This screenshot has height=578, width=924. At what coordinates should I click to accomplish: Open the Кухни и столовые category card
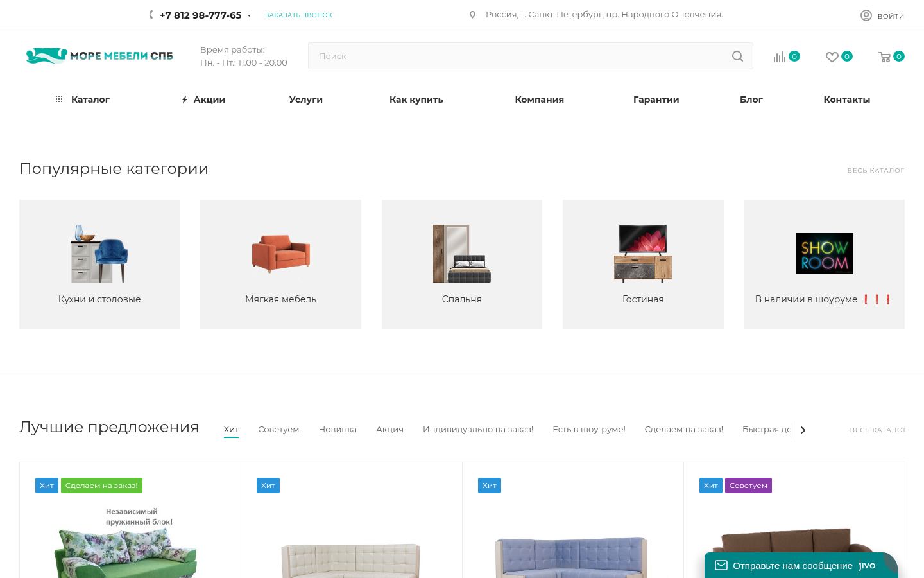pos(99,264)
